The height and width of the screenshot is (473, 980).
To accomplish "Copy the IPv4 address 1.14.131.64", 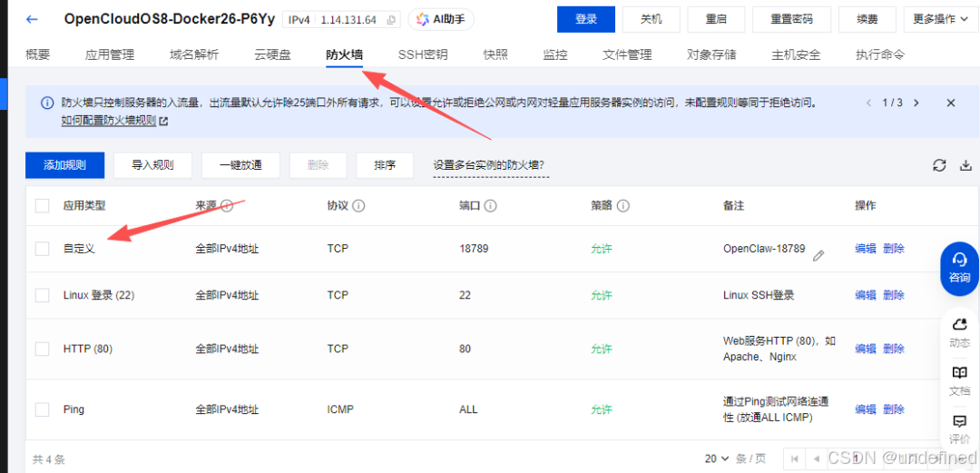I will (x=391, y=20).
